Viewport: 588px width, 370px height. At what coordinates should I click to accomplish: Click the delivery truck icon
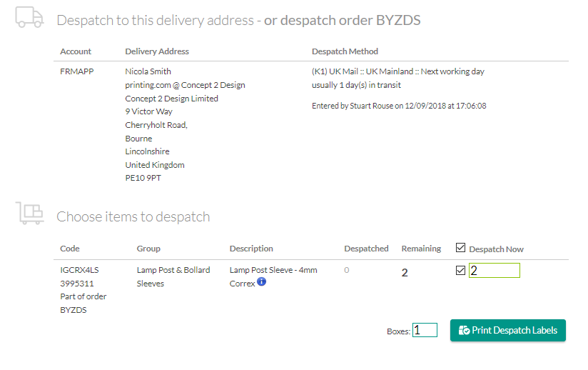(x=29, y=17)
